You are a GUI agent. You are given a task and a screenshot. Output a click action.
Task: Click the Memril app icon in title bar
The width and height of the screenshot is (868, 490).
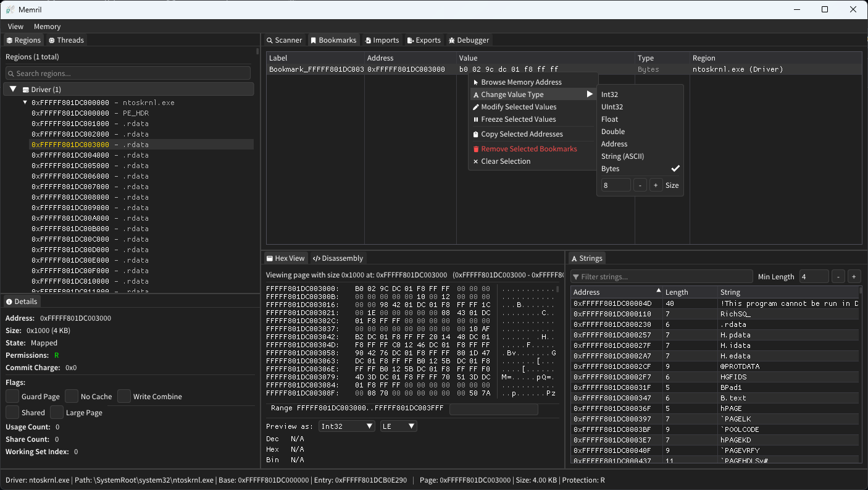point(10,9)
